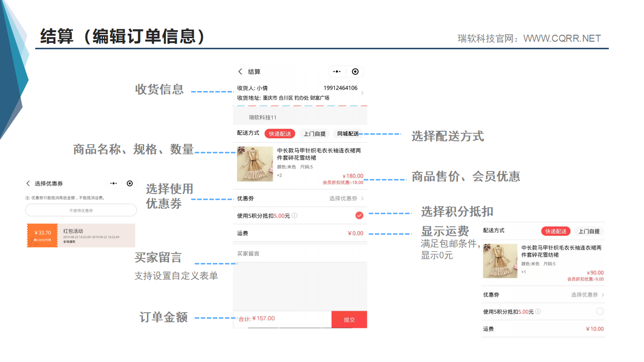Click the slide title 结算（编辑订单信息）
Image resolution: width=644 pixels, height=362 pixels.
(x=123, y=37)
